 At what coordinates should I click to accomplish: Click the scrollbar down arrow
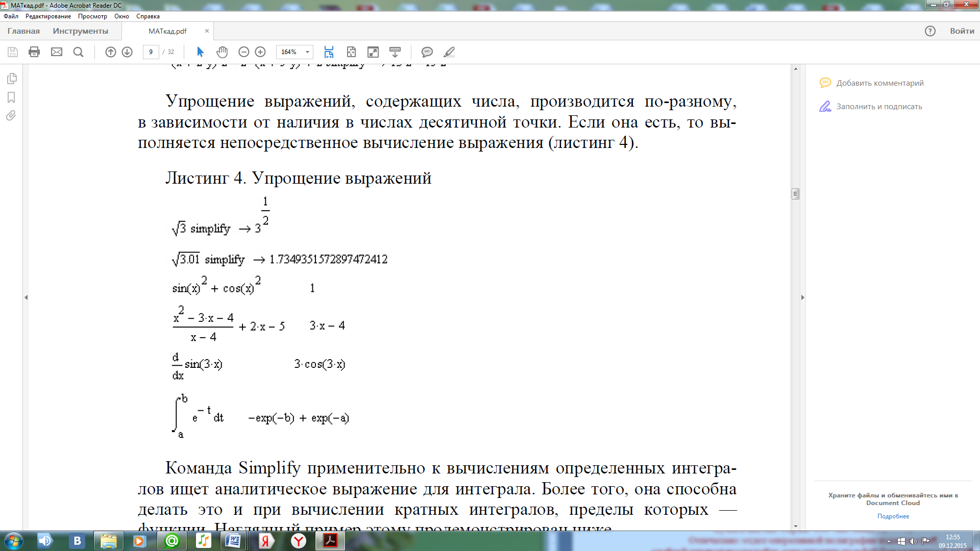pyautogui.click(x=795, y=527)
